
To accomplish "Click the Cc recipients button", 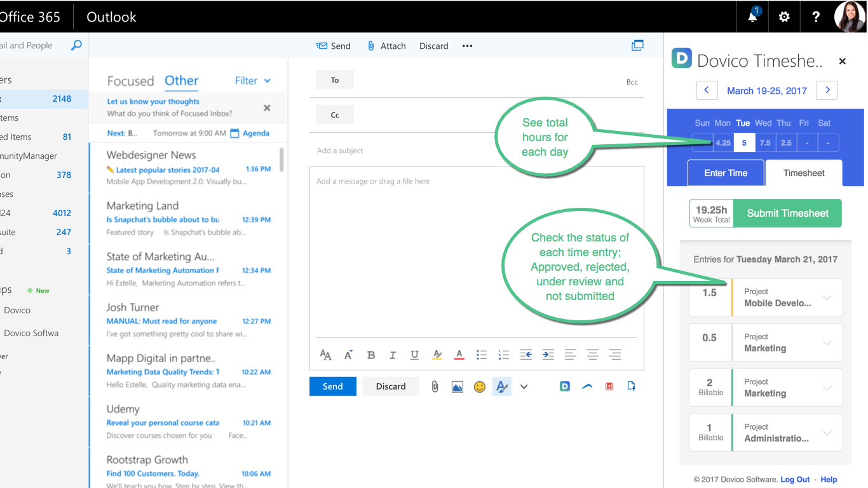I will [x=335, y=115].
